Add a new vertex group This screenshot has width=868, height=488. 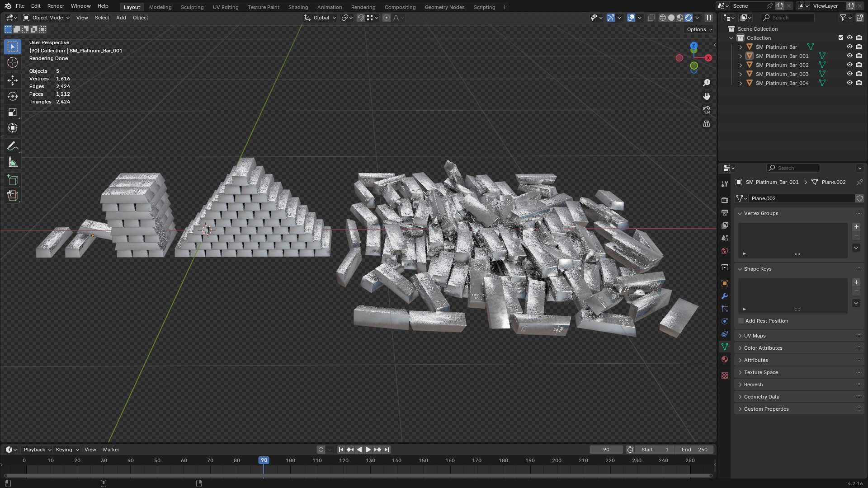856,226
